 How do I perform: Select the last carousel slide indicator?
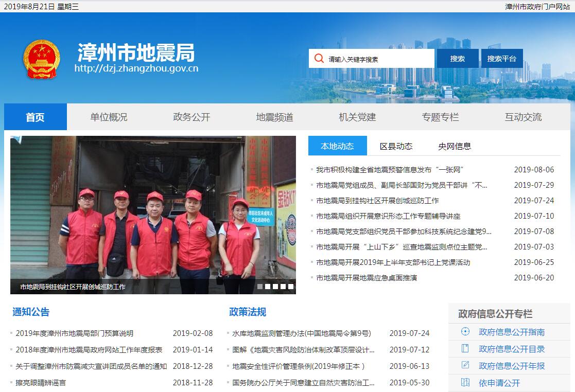(x=291, y=287)
